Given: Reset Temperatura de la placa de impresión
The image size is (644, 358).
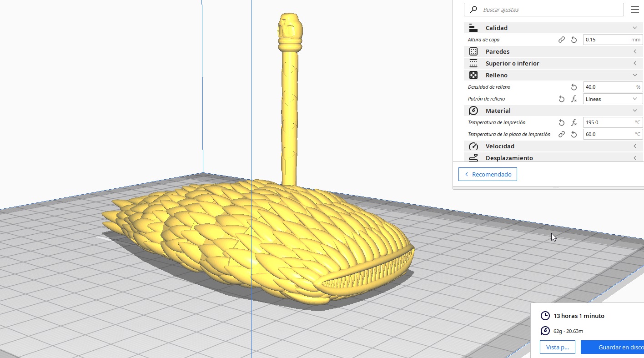Looking at the screenshot, I should [574, 134].
